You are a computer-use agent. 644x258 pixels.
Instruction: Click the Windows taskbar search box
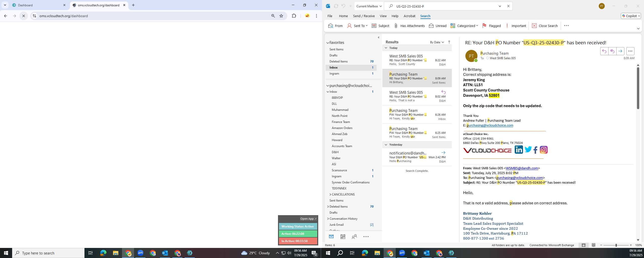coord(48,253)
